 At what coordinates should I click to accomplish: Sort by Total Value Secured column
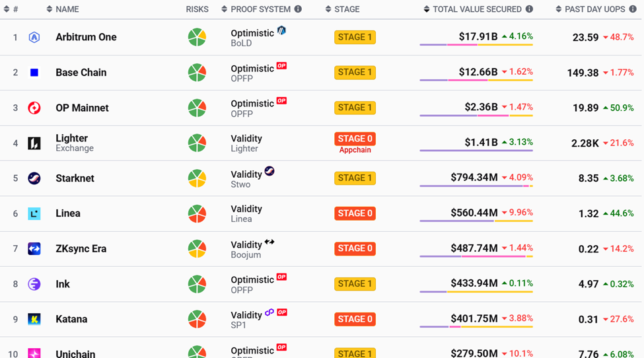477,9
